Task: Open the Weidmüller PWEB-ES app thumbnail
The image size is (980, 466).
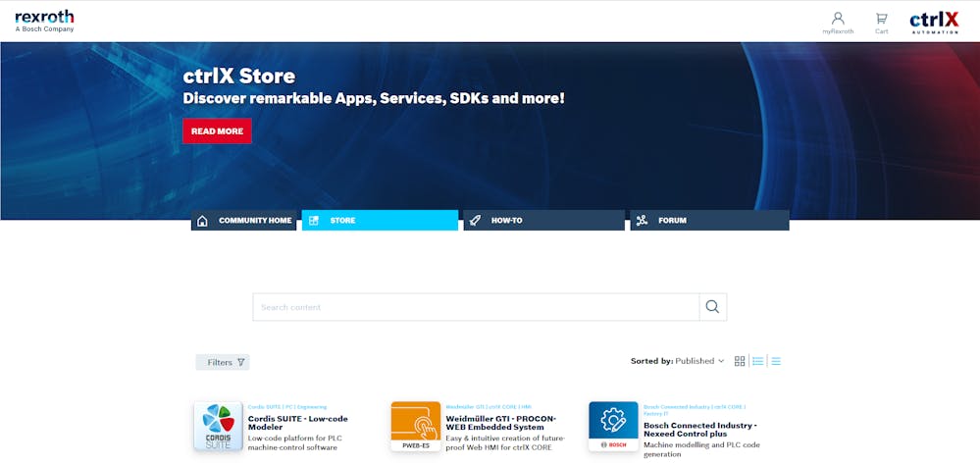Action: [416, 427]
